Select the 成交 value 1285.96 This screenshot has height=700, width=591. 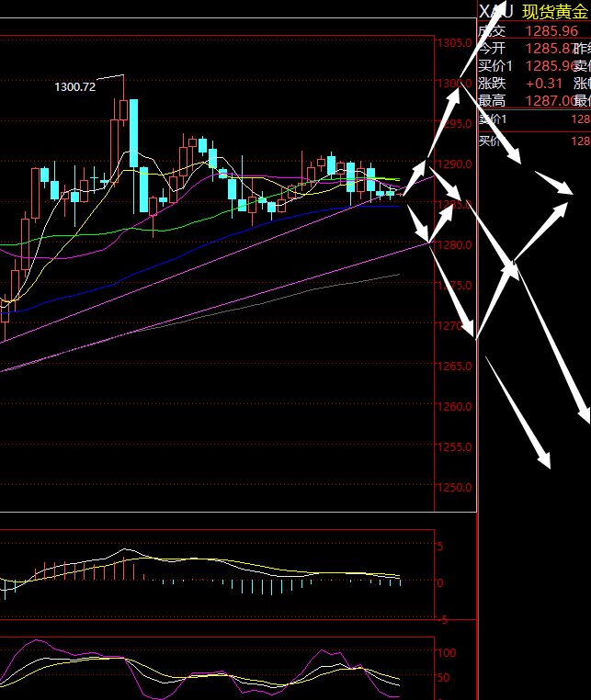pyautogui.click(x=551, y=31)
